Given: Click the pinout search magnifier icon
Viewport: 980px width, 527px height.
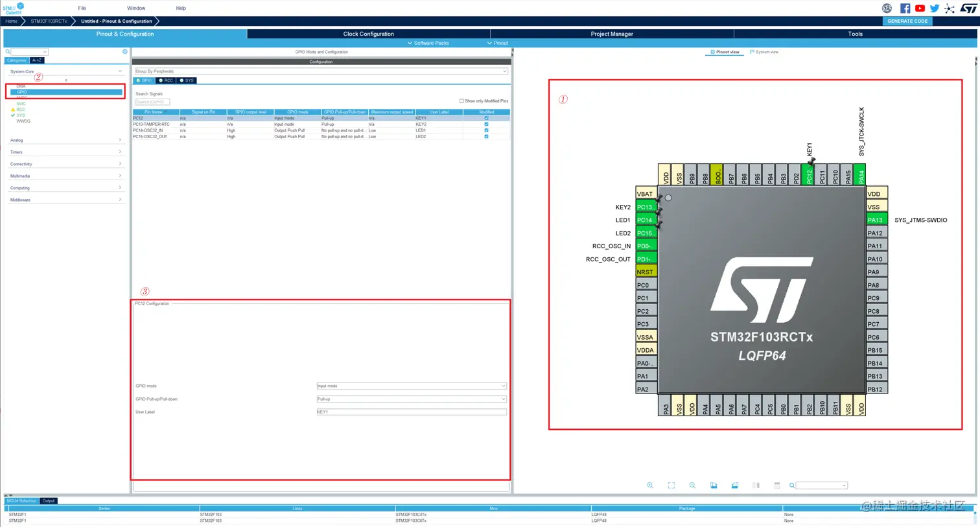Looking at the screenshot, I should [x=792, y=486].
